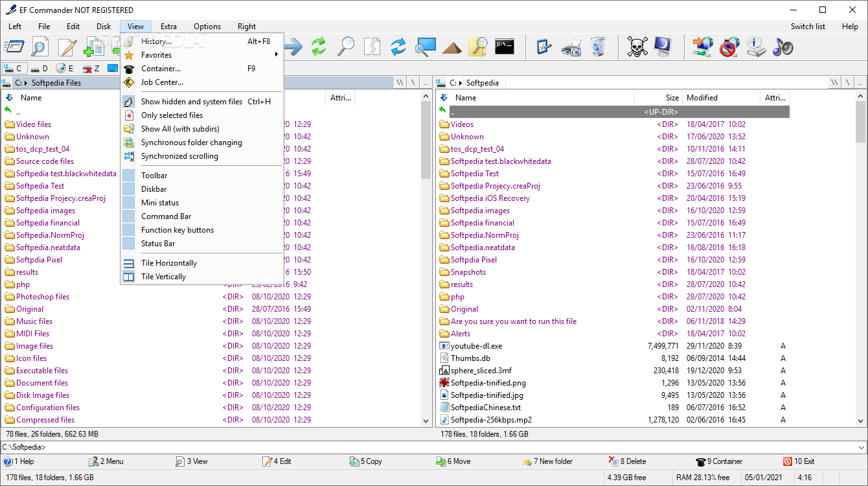Click Switch list in the menu bar
Image resolution: width=868 pixels, height=486 pixels.
(x=808, y=27)
